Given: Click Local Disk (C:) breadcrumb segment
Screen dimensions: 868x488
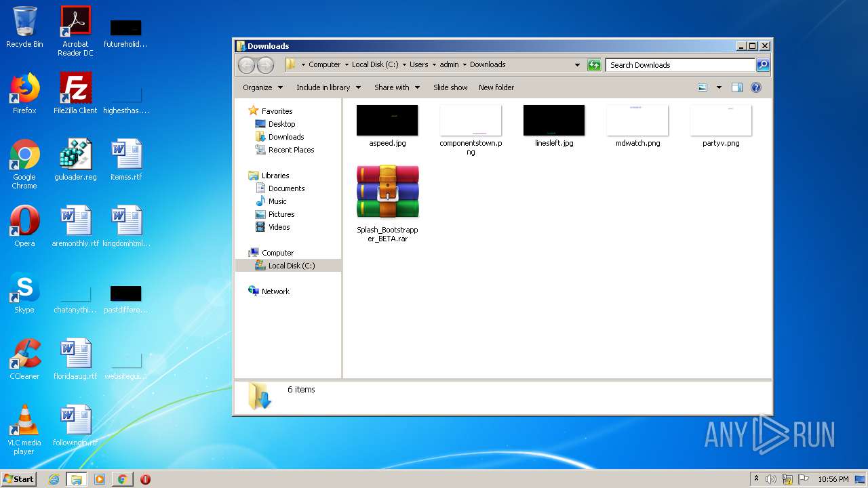Looking at the screenshot, I should point(375,65).
